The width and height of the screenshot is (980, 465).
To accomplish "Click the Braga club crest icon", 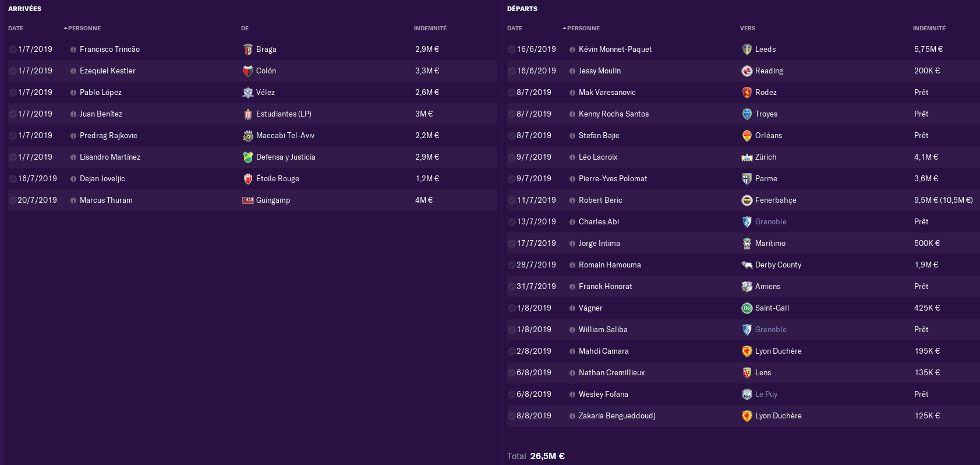I will (248, 50).
